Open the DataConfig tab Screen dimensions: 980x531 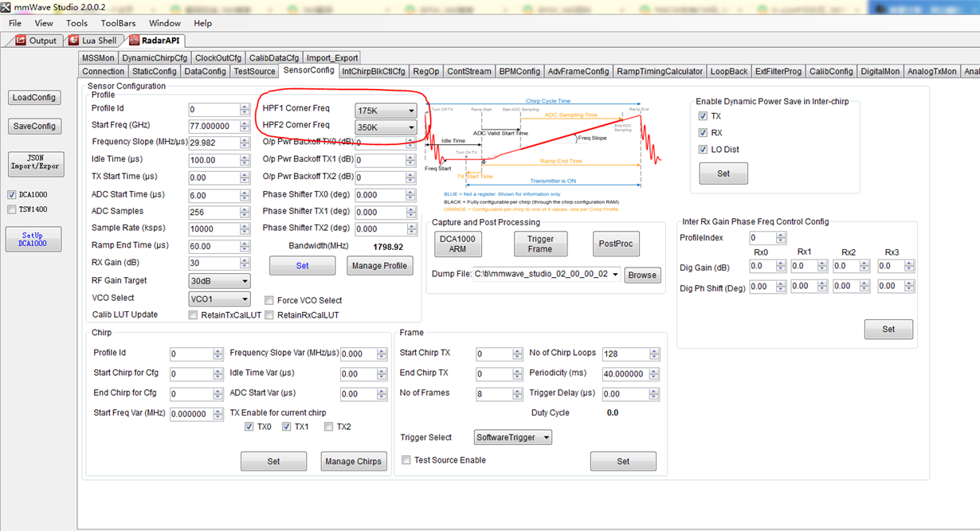pos(205,71)
